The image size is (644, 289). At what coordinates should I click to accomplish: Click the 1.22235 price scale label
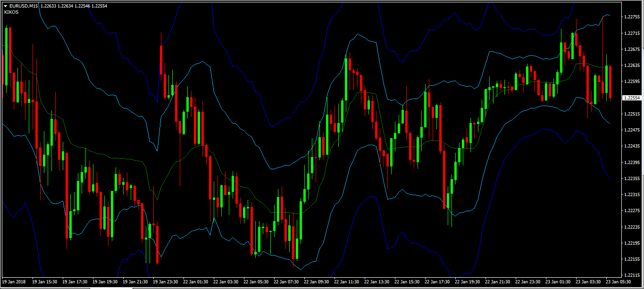coord(632,227)
